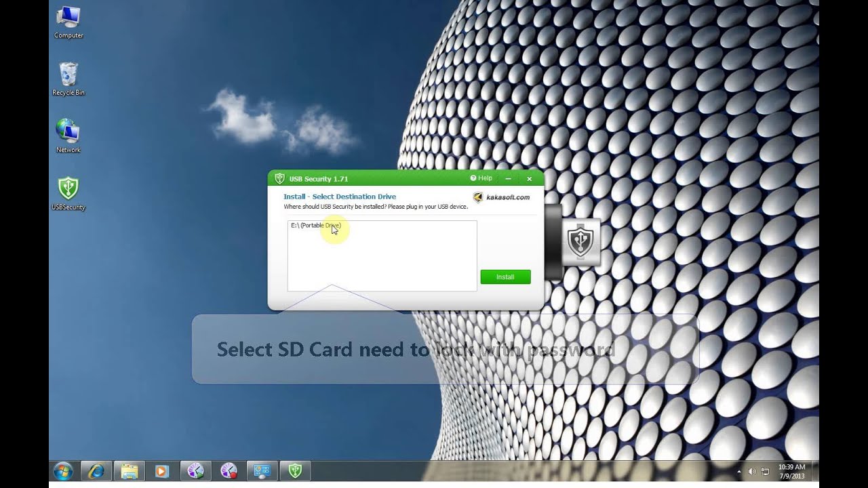Open Windows Media Player from taskbar
The width and height of the screenshot is (868, 488).
[162, 471]
